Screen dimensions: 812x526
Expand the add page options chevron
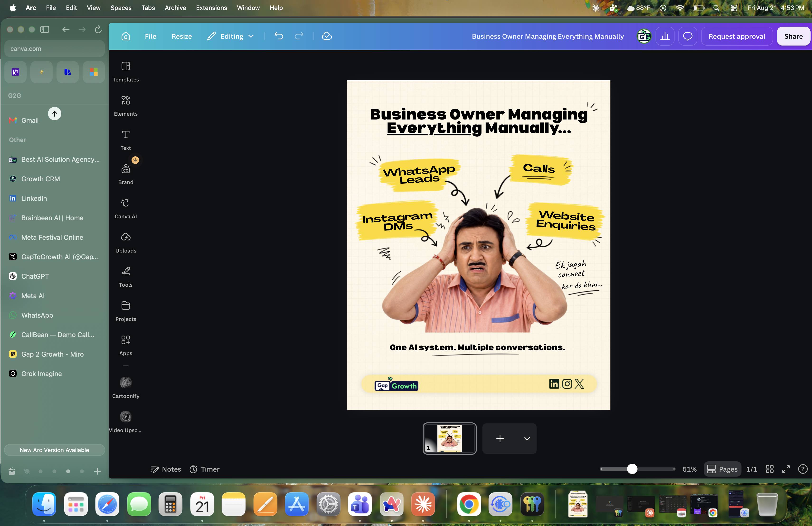[527, 439]
